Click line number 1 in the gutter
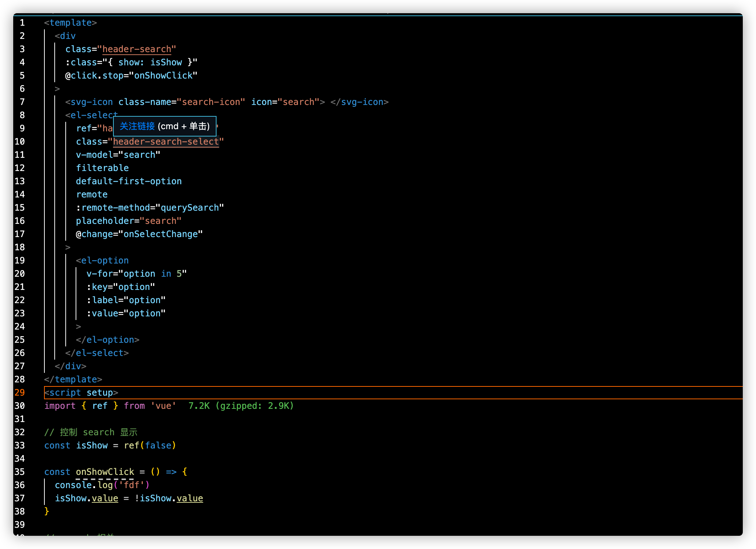The width and height of the screenshot is (756, 549). tap(22, 22)
